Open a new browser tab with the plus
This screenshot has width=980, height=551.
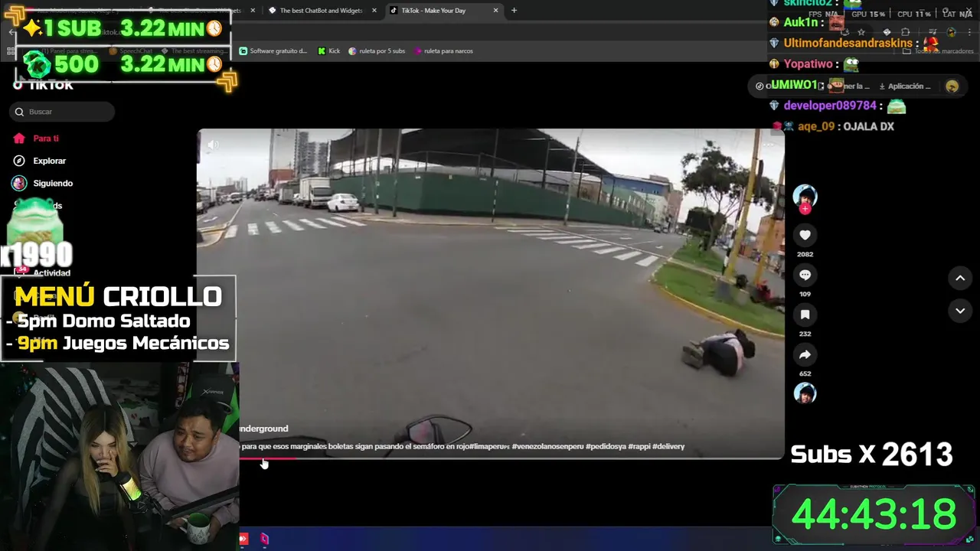[x=514, y=11]
